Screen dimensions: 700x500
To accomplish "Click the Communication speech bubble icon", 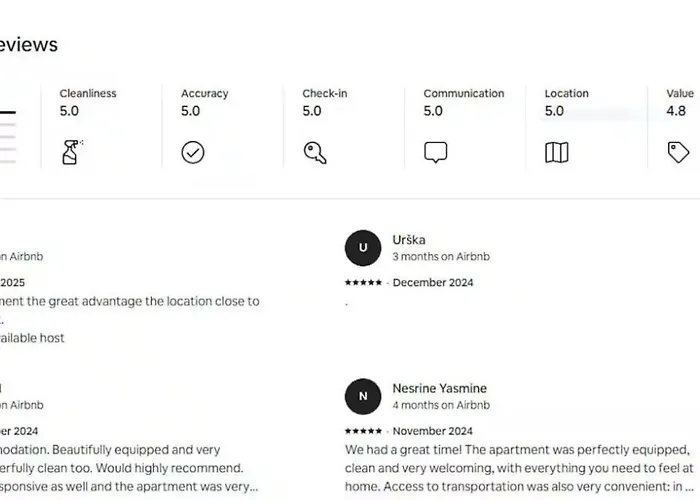I will [435, 153].
